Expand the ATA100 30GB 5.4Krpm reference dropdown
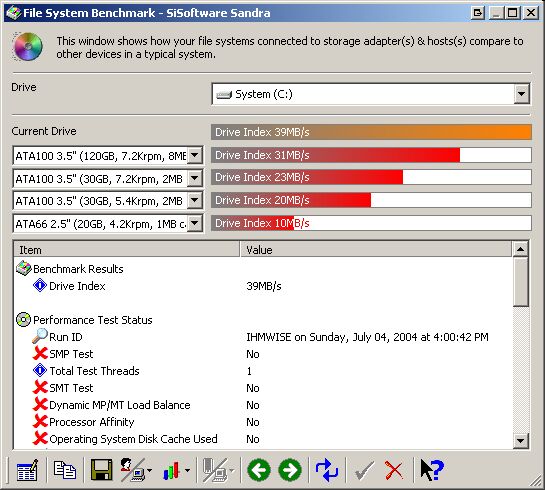This screenshot has width=545, height=490. pyautogui.click(x=195, y=201)
